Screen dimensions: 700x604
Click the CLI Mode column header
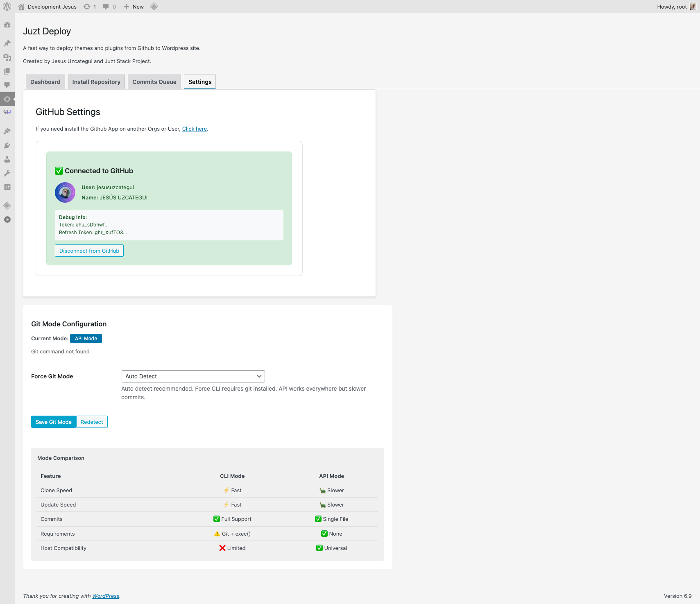coord(232,476)
